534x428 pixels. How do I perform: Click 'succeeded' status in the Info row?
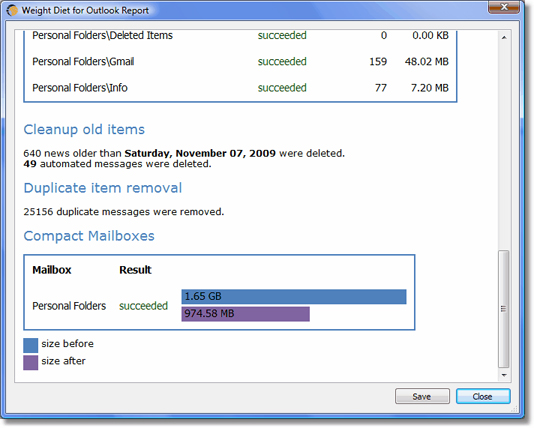pos(282,88)
